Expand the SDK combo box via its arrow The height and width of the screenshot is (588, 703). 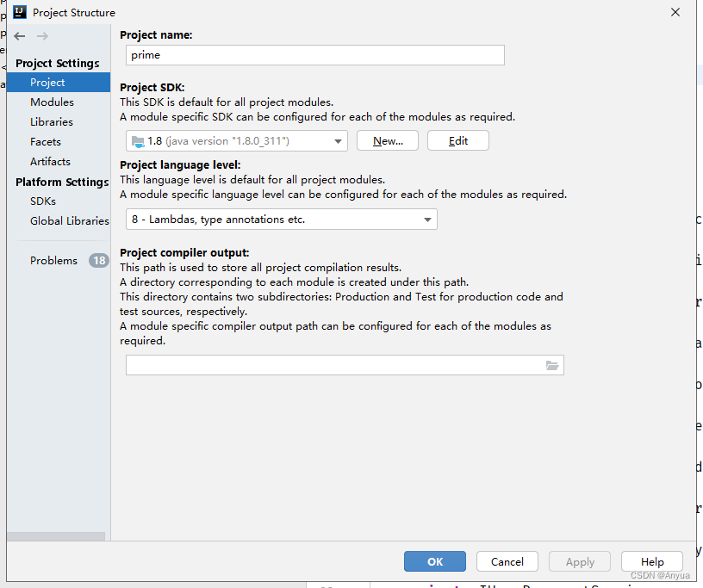click(x=339, y=141)
